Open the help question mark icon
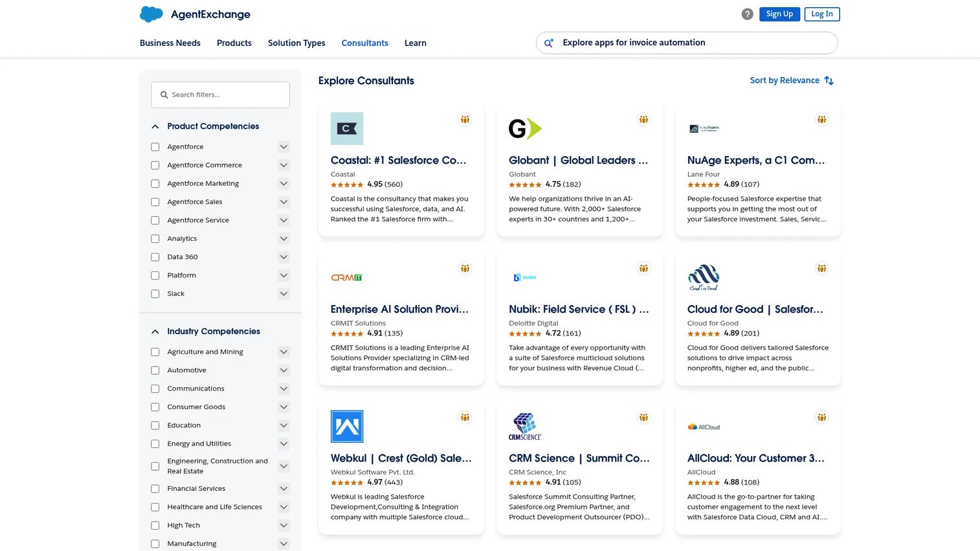The width and height of the screenshot is (980, 551). coord(747,14)
